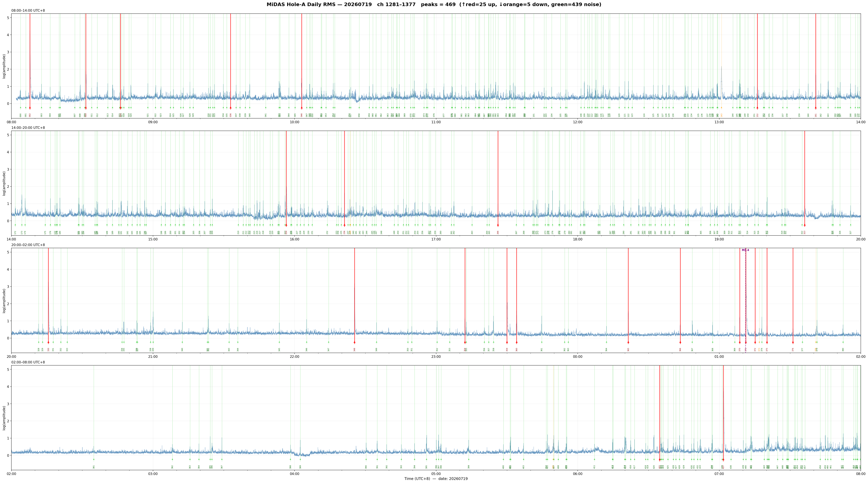Viewport: 868px width, 483px height.
Task: Click the green noise peak number 263
Action: 472,232
